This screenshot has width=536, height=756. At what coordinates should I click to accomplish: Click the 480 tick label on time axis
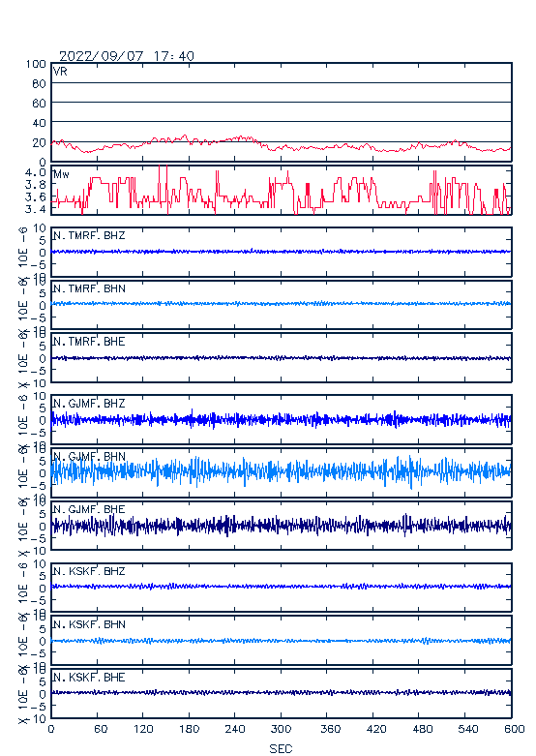click(x=422, y=729)
